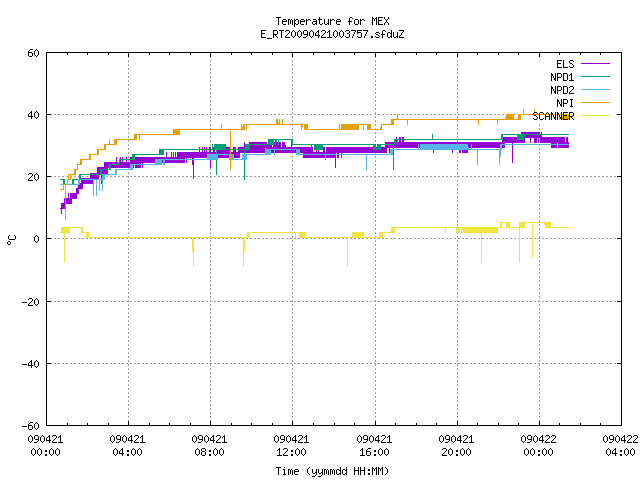The height and width of the screenshot is (480, 640).
Task: Click the y-axis label -20
Action: pyautogui.click(x=31, y=302)
